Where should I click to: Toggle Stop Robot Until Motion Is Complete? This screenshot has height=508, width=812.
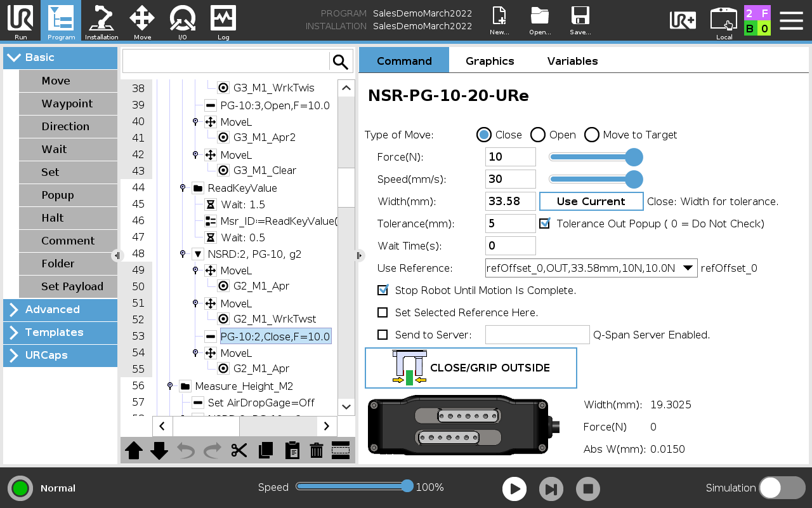point(383,290)
